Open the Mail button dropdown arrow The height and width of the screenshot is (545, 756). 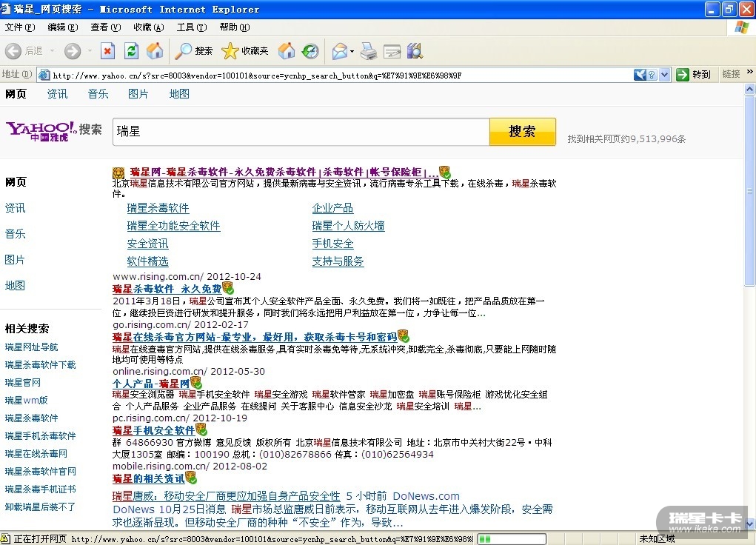pyautogui.click(x=352, y=51)
